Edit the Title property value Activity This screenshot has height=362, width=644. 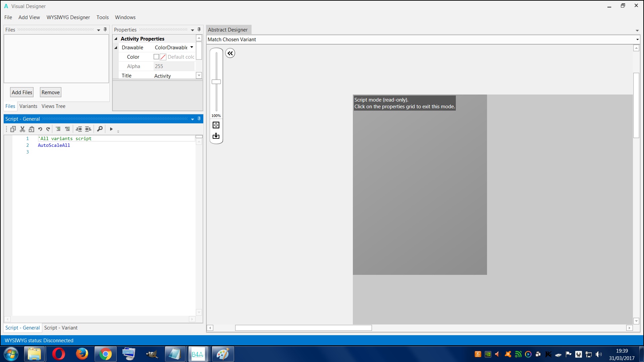[174, 76]
